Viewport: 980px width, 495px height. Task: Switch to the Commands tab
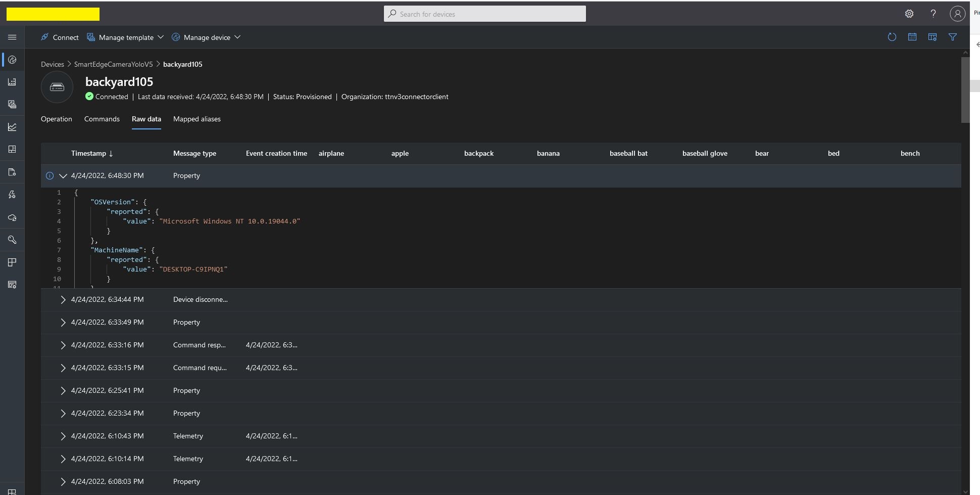pyautogui.click(x=102, y=119)
